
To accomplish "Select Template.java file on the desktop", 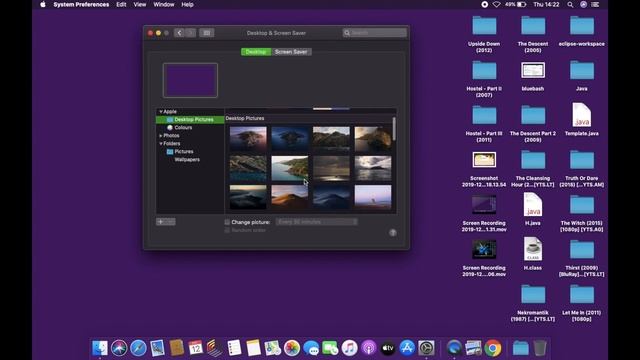I will [x=582, y=119].
